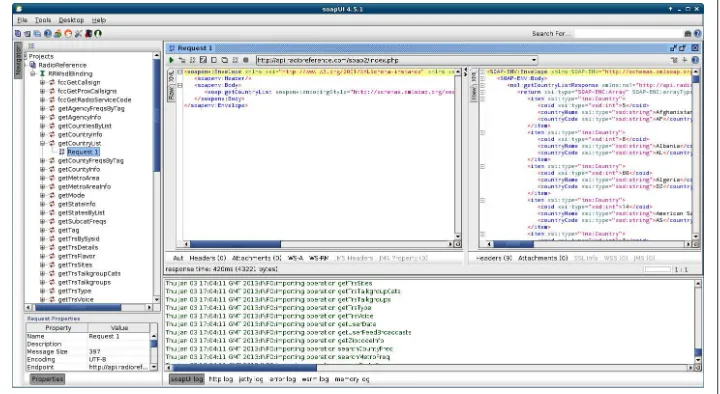Click the response editor vertical scrollbar

point(696,154)
